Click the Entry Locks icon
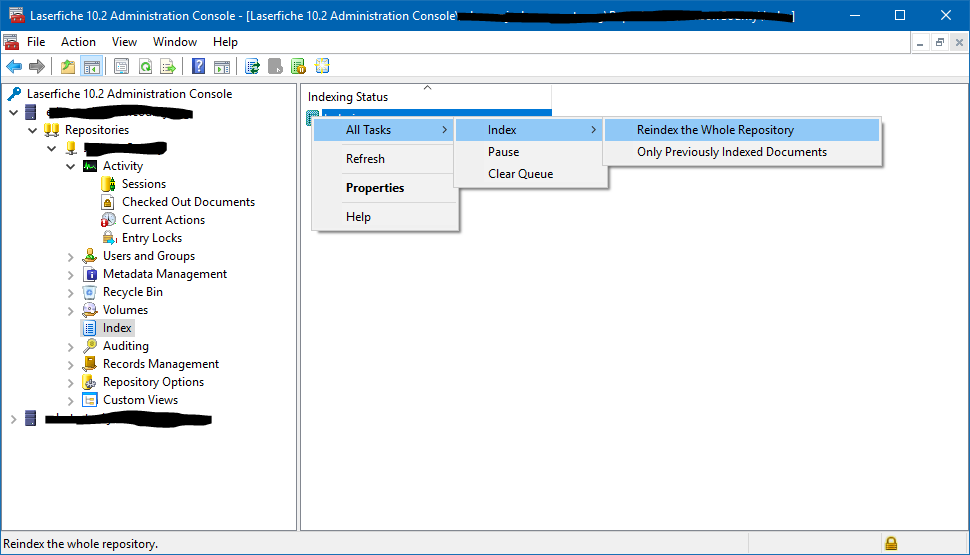The image size is (970, 555). tap(109, 238)
